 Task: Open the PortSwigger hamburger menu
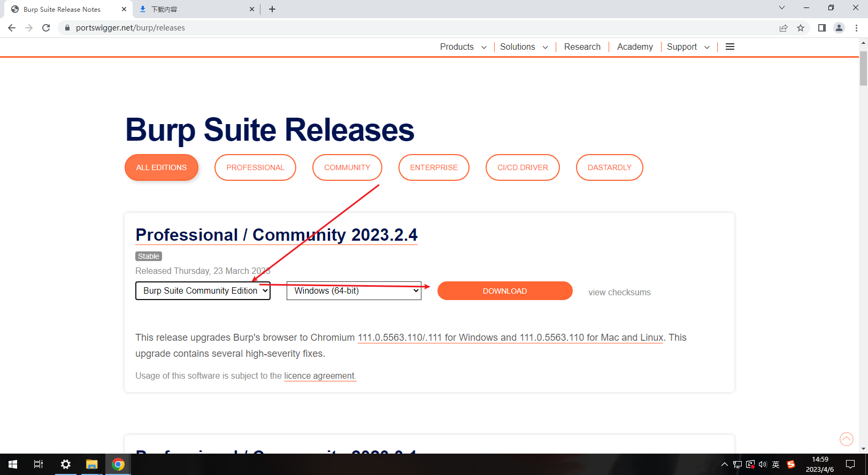tap(730, 47)
